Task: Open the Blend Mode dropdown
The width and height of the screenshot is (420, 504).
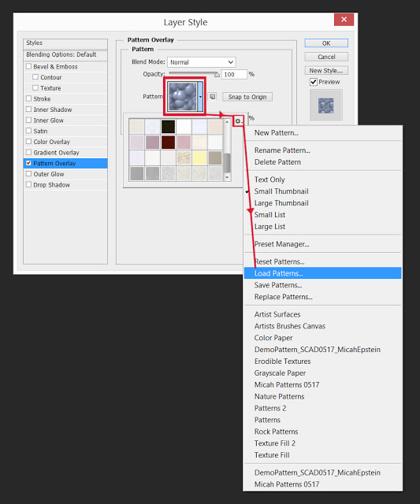Action: click(201, 62)
